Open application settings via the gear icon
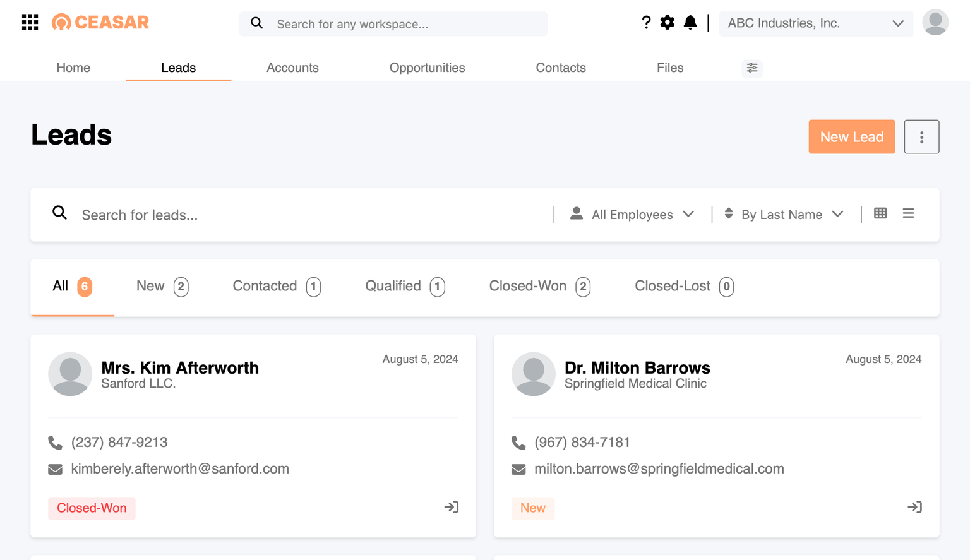Viewport: 970px width, 560px height. 668,22
